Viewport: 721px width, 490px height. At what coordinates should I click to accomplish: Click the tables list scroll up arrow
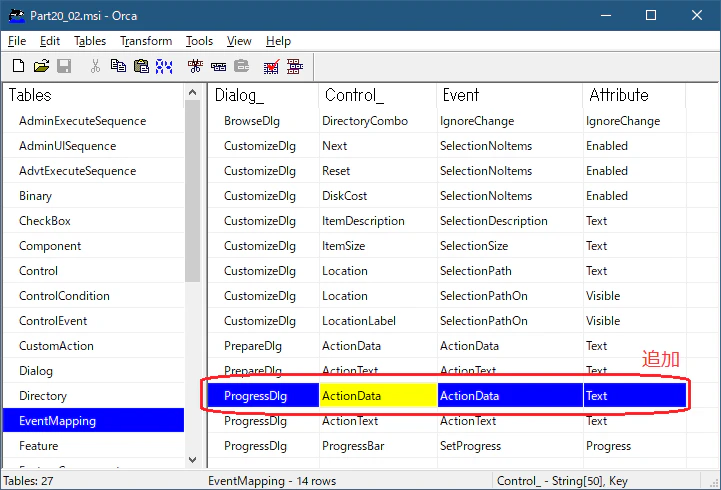point(193,92)
